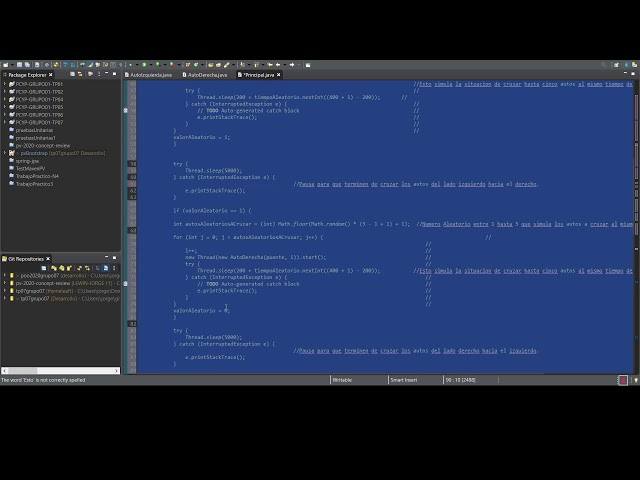The image size is (640, 480).
Task: Open the Package Explorer view menu
Action: 99,74
